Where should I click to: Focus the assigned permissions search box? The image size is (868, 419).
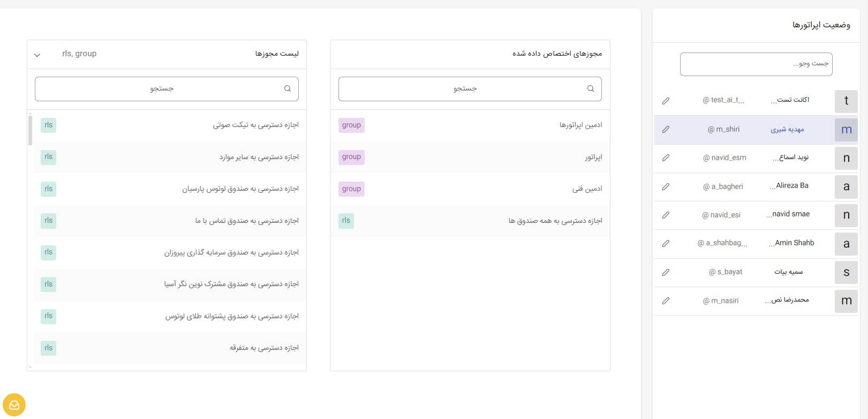464,89
